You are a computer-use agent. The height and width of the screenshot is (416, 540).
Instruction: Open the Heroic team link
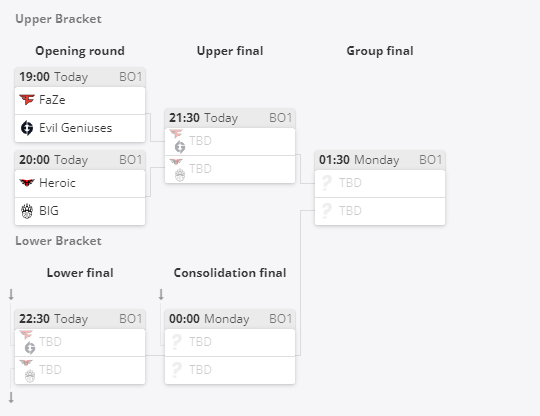pyautogui.click(x=57, y=183)
